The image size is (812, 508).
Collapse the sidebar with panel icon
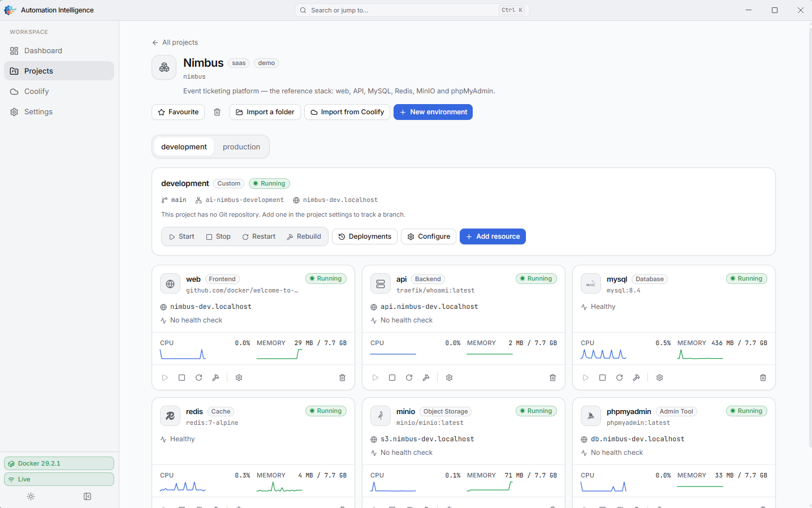coord(88,496)
